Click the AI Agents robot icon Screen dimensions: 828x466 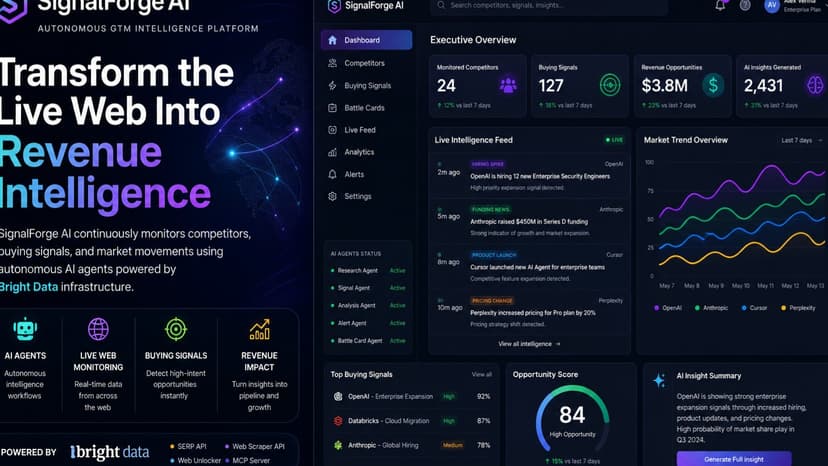pos(25,330)
